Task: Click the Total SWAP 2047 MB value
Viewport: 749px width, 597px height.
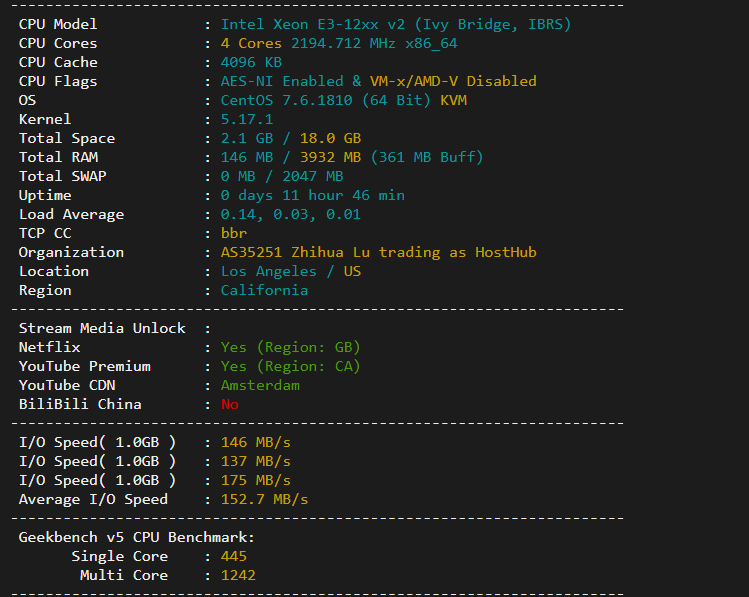Action: tap(312, 176)
